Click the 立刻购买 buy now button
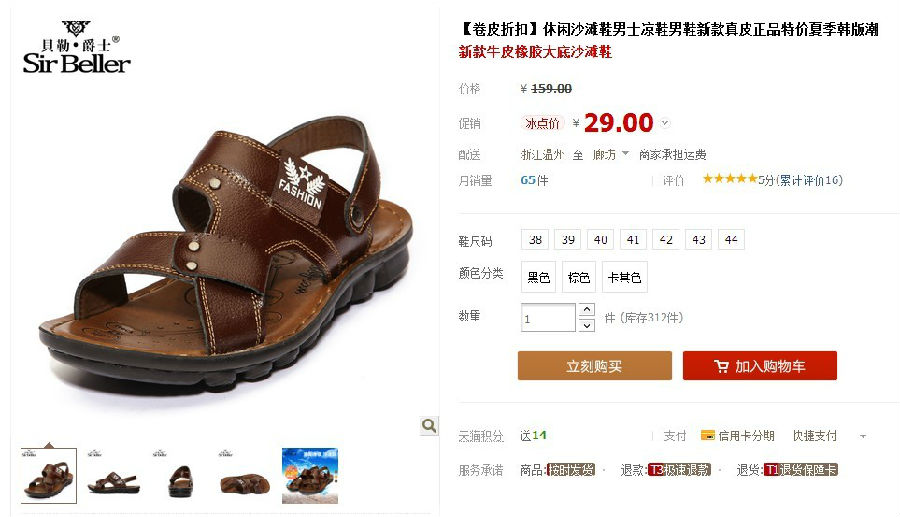 (595, 366)
